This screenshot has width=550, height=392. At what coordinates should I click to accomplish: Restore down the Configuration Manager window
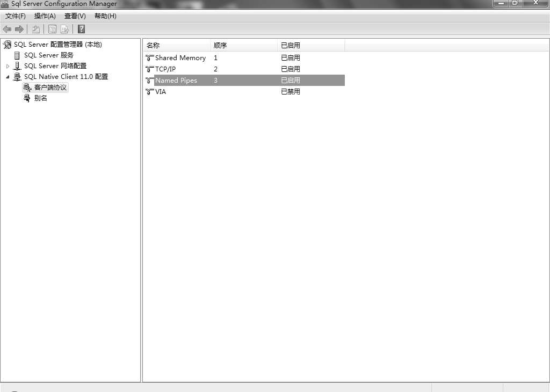coord(515,3)
